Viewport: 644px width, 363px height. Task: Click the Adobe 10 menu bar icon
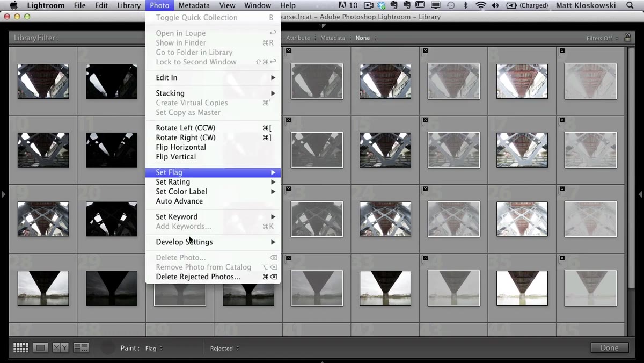(348, 5)
